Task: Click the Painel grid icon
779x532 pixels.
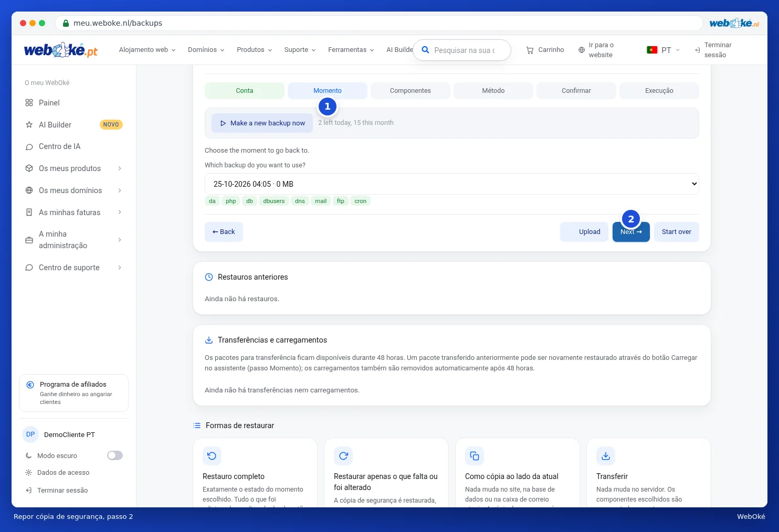Action: point(29,103)
